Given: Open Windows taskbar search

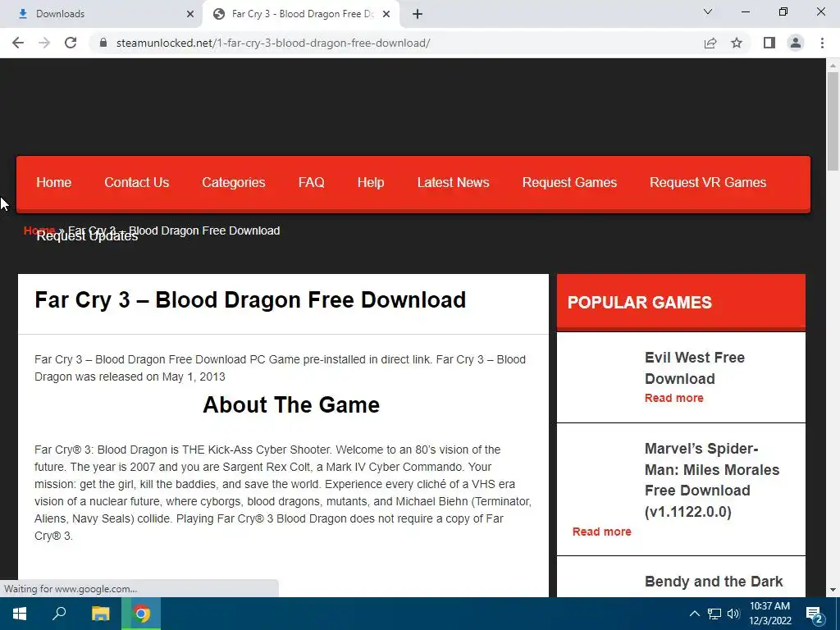Looking at the screenshot, I should click(59, 614).
